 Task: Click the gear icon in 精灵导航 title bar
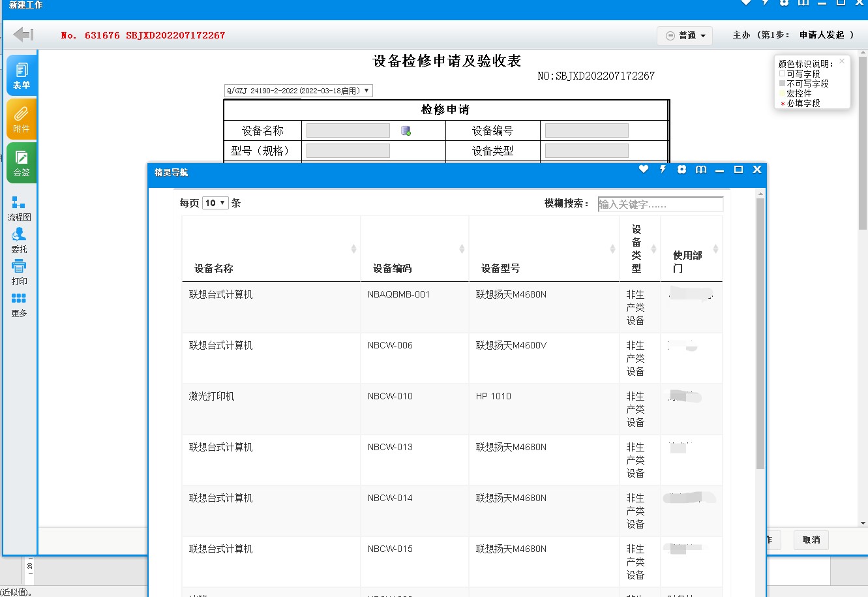pos(681,170)
